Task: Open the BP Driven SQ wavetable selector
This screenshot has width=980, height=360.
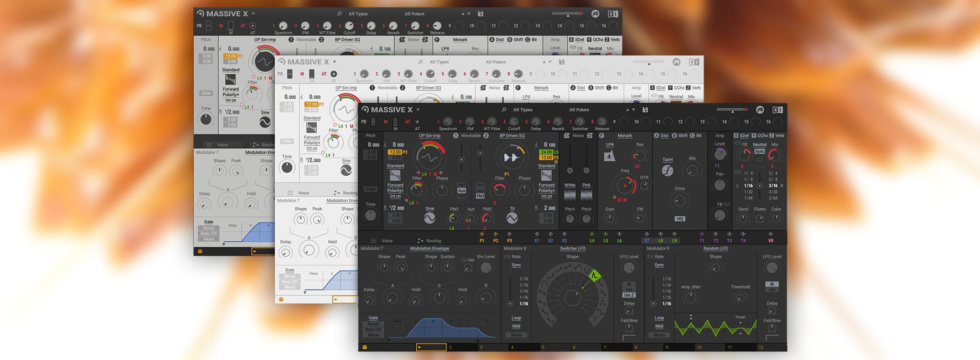Action: click(x=512, y=135)
